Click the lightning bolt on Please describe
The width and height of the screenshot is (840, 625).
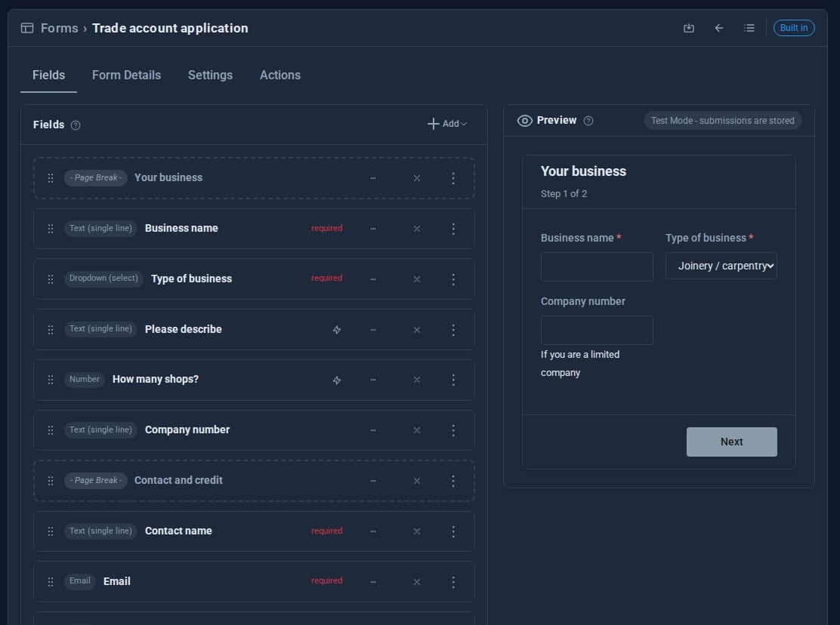coord(336,330)
